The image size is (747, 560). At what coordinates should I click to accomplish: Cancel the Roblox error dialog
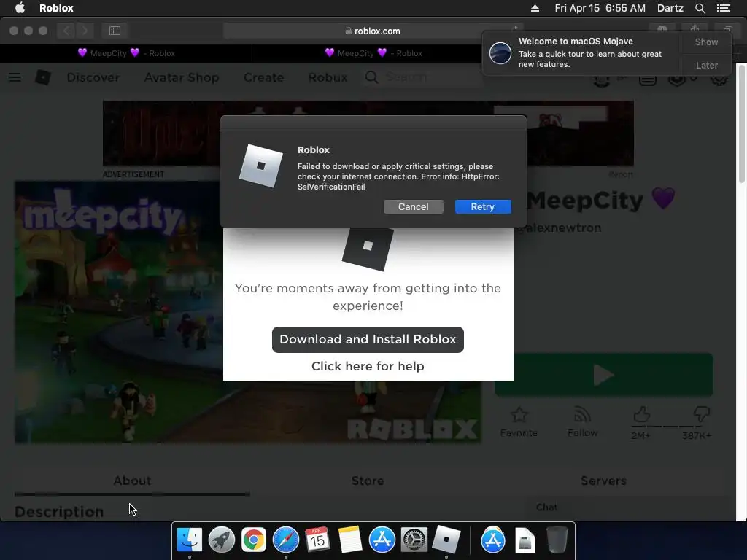click(413, 206)
